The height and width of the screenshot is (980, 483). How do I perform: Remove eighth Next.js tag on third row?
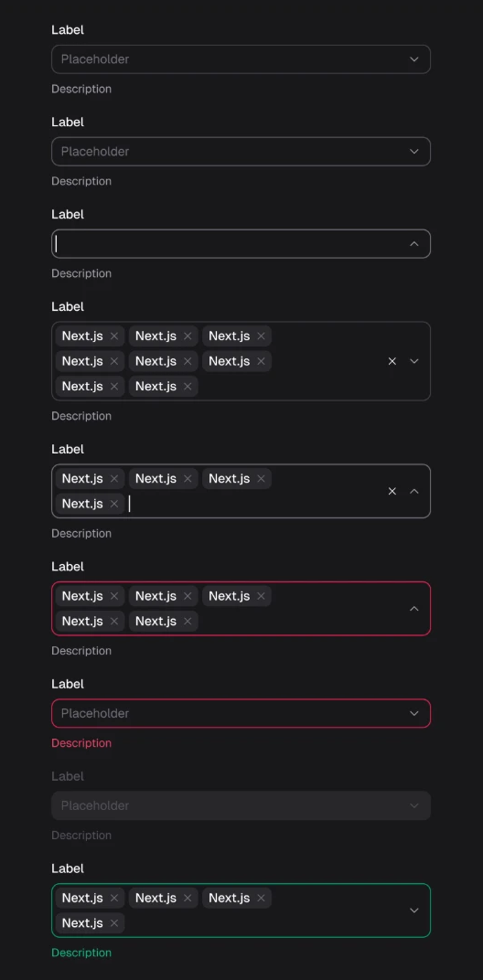(187, 387)
